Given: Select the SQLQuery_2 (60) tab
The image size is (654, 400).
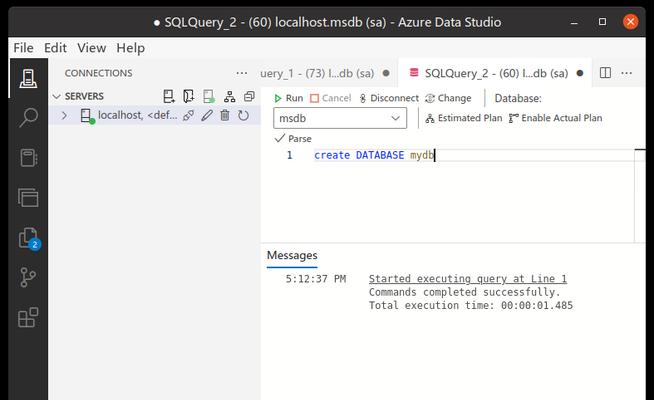Looking at the screenshot, I should pos(496,73).
